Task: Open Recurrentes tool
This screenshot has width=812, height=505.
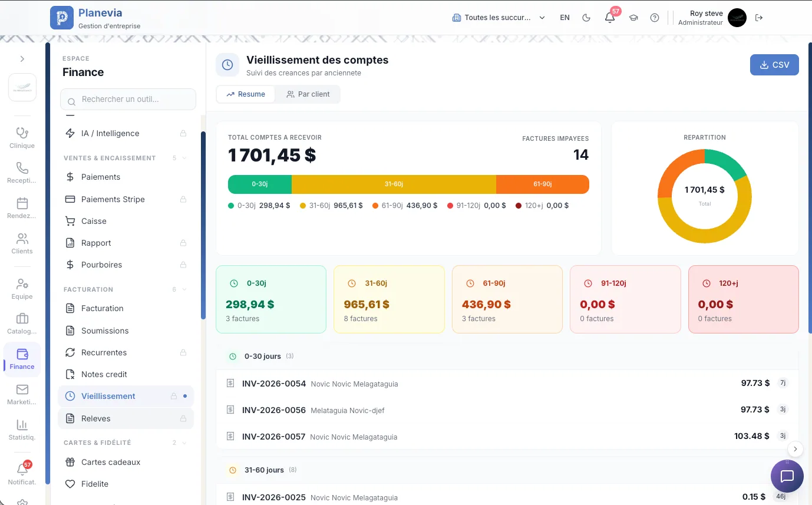Action: click(126, 352)
